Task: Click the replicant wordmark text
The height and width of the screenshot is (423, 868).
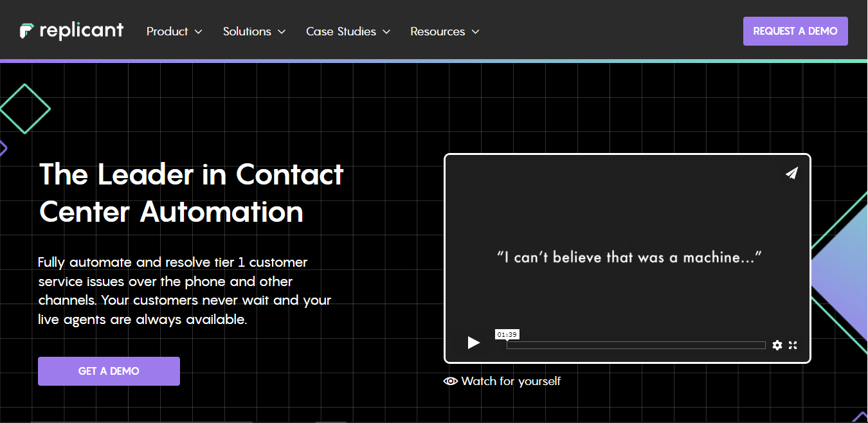Action: [81, 31]
